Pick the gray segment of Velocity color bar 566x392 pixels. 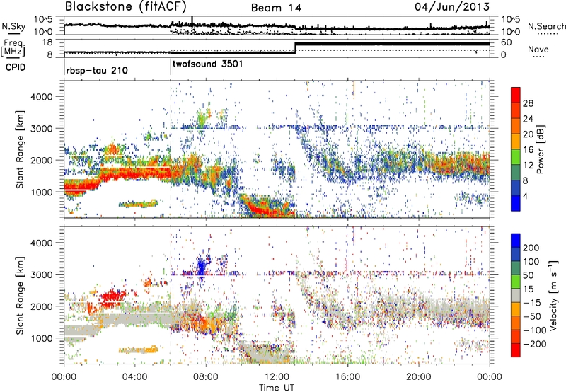point(516,296)
